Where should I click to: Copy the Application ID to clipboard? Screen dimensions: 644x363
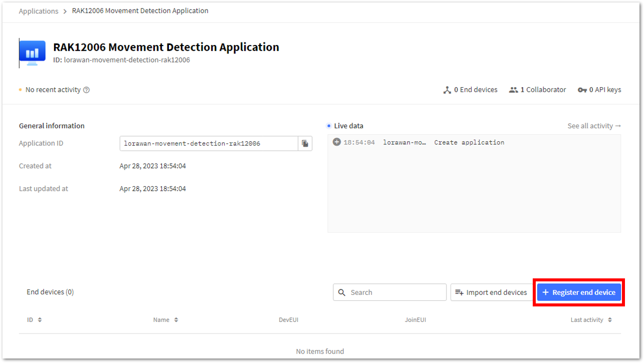[305, 144]
